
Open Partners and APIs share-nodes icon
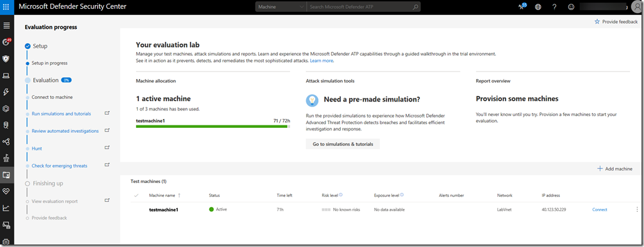[x=6, y=142]
